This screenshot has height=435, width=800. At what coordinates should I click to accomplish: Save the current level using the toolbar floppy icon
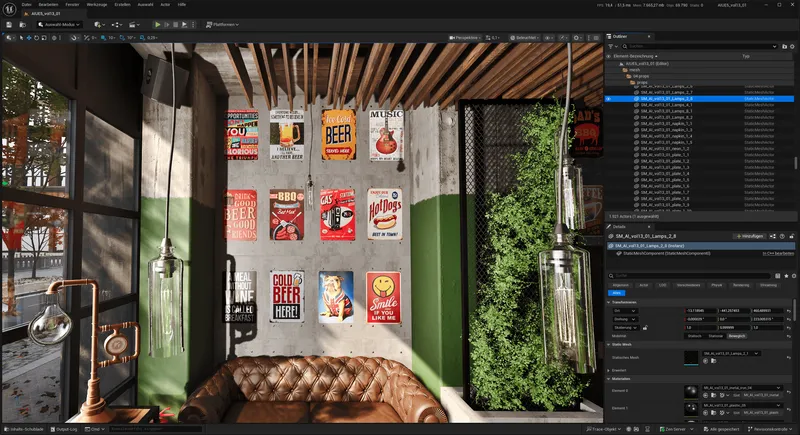coord(9,24)
